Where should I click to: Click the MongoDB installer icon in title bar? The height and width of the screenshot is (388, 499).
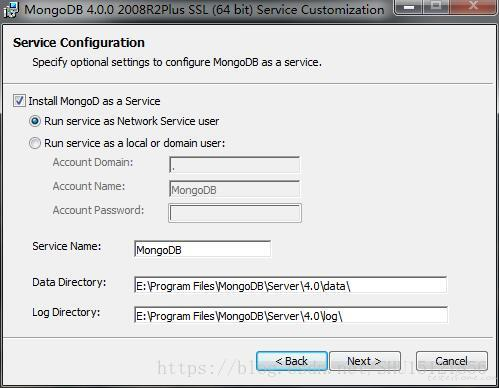tap(10, 9)
